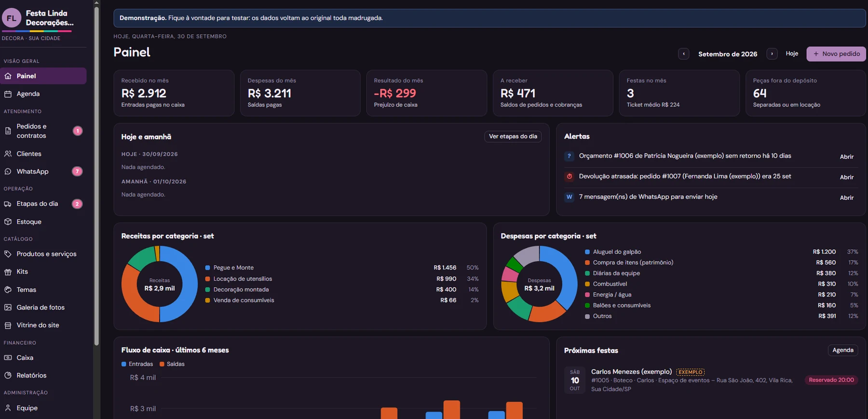Click the Hoje button beside month selector
Screen dimensions: 868x419
point(792,54)
